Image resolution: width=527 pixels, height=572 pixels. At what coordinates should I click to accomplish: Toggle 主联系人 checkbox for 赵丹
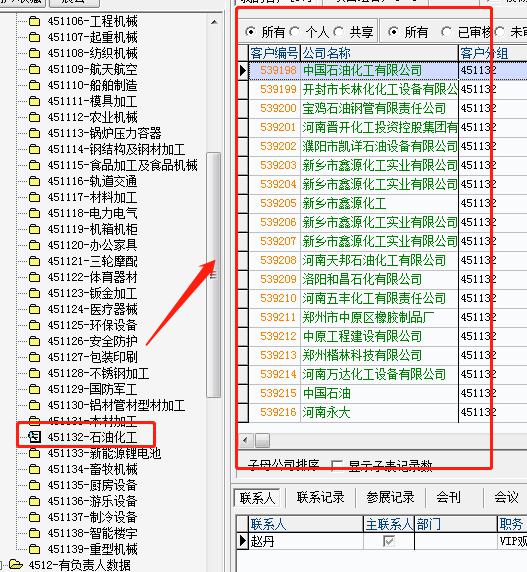(389, 541)
